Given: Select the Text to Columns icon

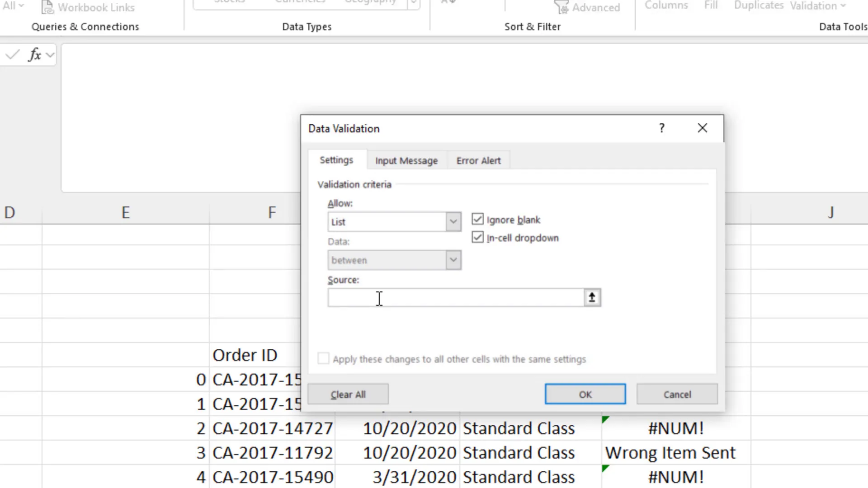Looking at the screenshot, I should tap(666, 6).
